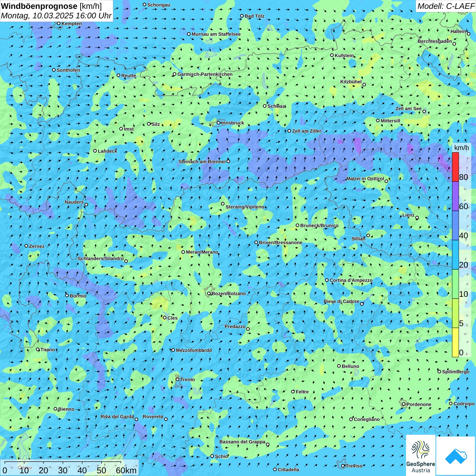Image resolution: width=476 pixels, height=476 pixels.
Task: Click the Lienz location marker
Action: tap(417, 218)
